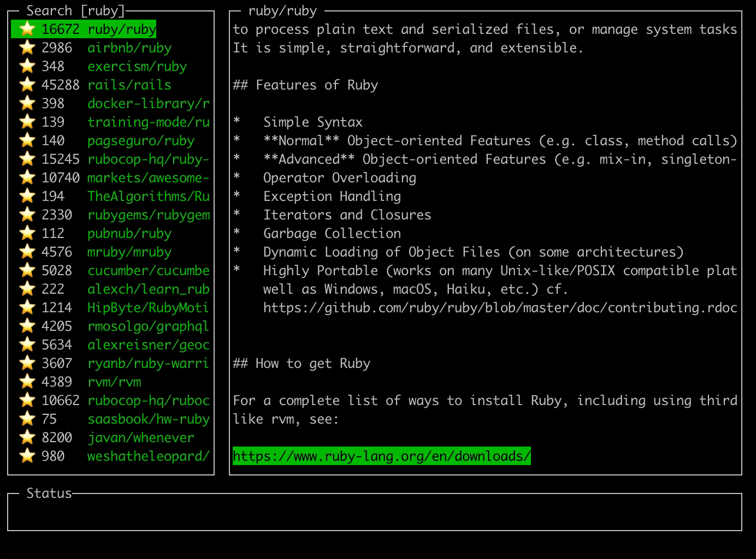Select the exercism/ruby result

[137, 66]
